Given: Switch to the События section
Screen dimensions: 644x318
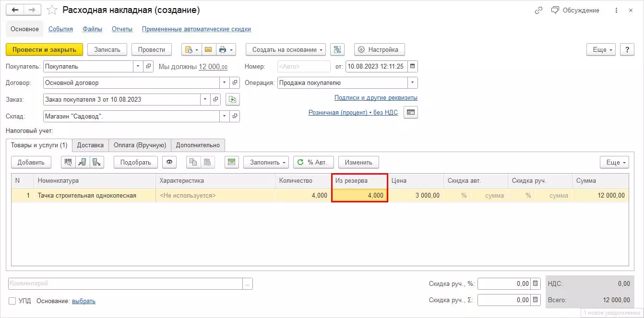Looking at the screenshot, I should coord(60,29).
